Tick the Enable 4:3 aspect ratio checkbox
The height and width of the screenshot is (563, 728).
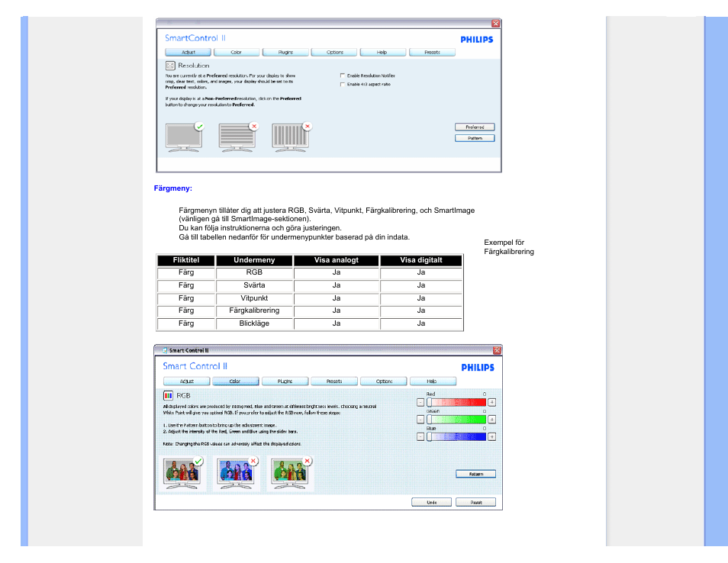pyautogui.click(x=343, y=85)
